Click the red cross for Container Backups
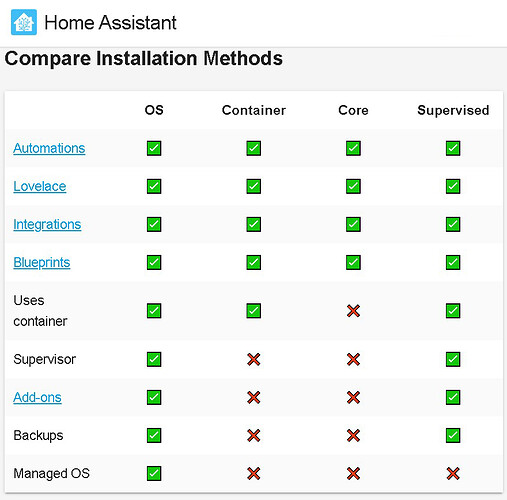Image resolution: width=507 pixels, height=500 pixels. click(254, 435)
